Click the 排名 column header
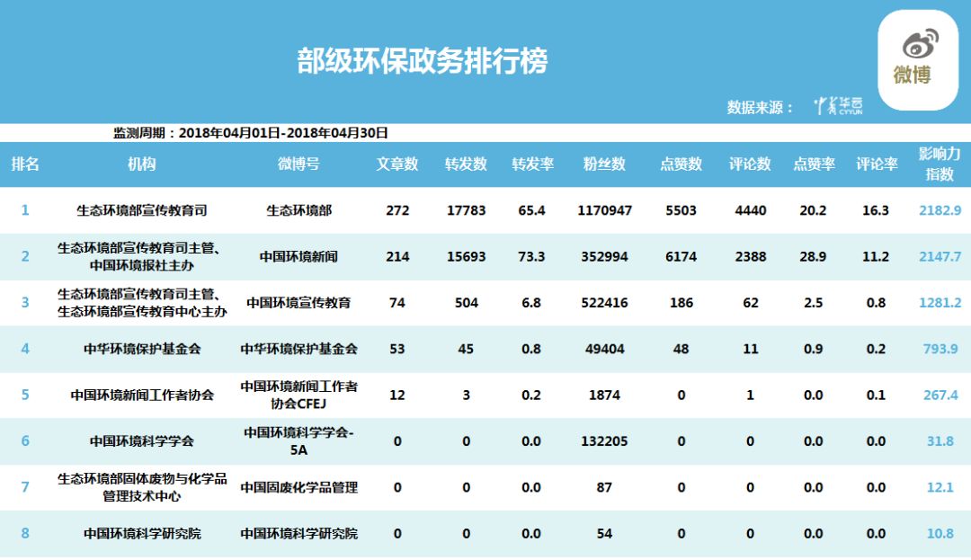 [x=25, y=164]
